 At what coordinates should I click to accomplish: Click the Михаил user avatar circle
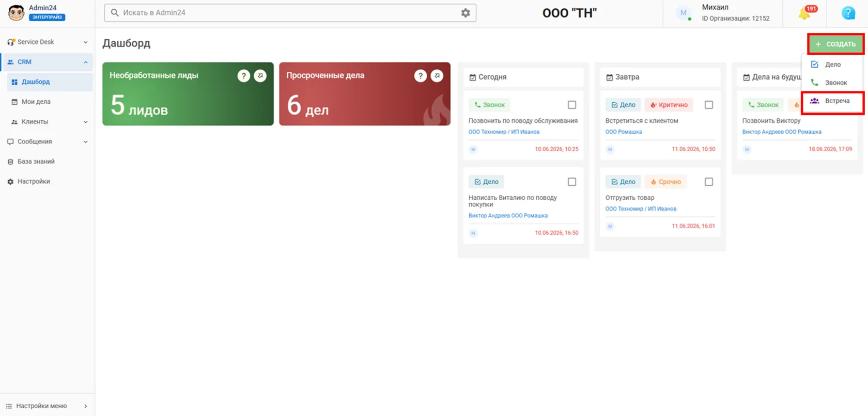[684, 13]
